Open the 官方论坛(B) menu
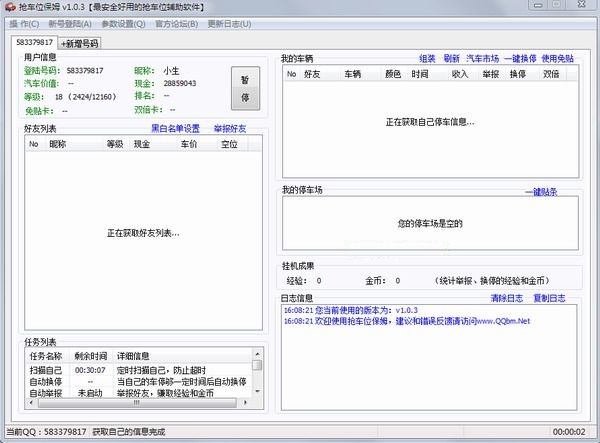The width and height of the screenshot is (600, 443). (x=176, y=23)
